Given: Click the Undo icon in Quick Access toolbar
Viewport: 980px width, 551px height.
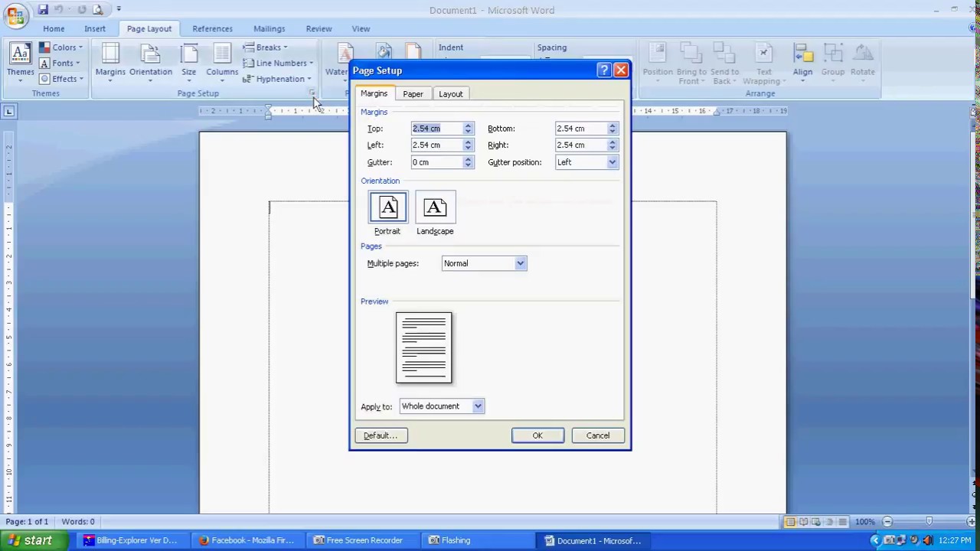Looking at the screenshot, I should 58,10.
